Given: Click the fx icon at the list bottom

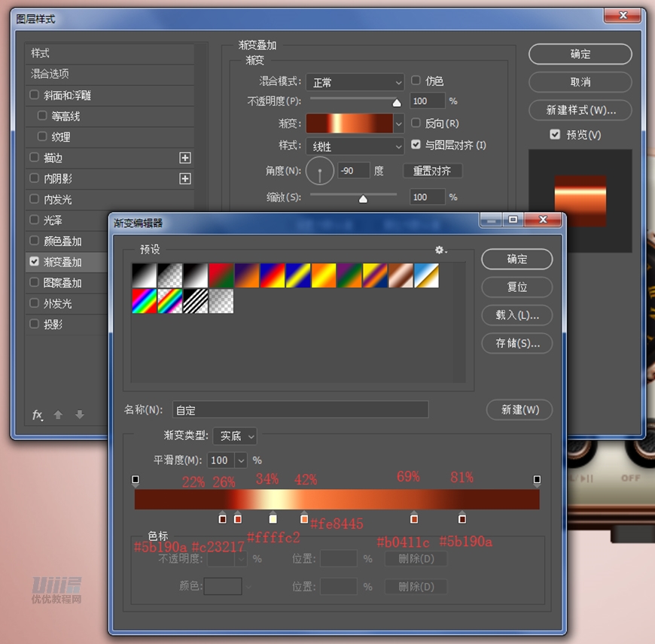Looking at the screenshot, I should [37, 415].
